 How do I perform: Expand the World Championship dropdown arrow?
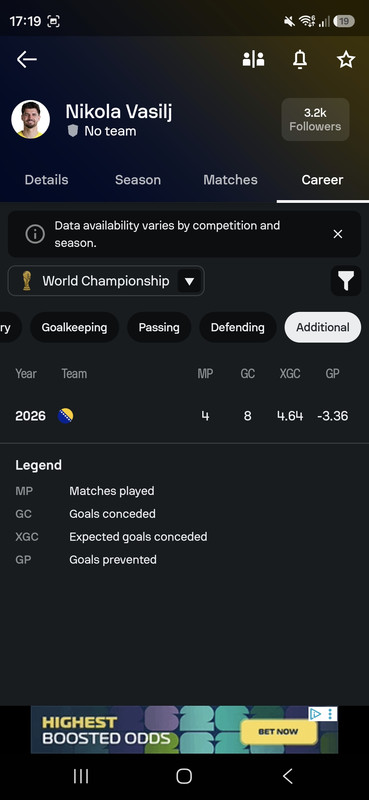coord(189,281)
